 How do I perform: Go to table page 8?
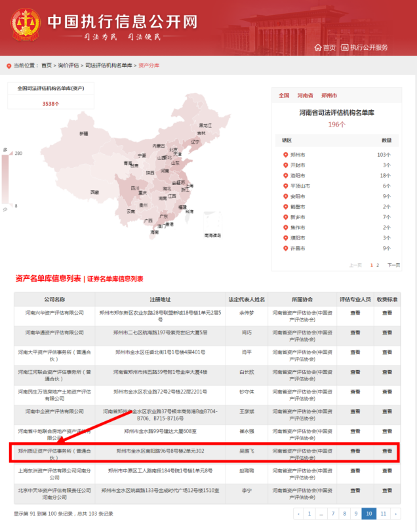344,514
